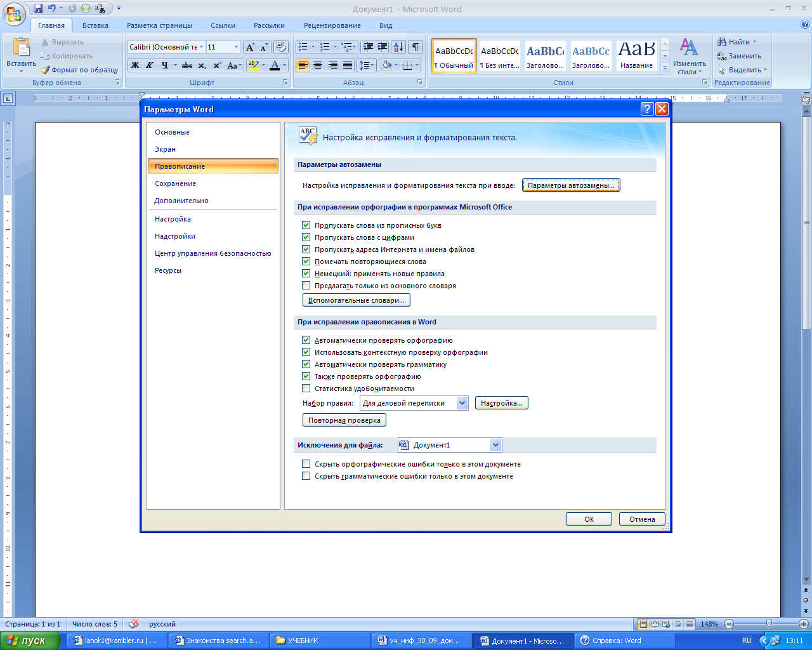This screenshot has height=650, width=812.
Task: Open highlight color dropdown arrow
Action: click(263, 65)
